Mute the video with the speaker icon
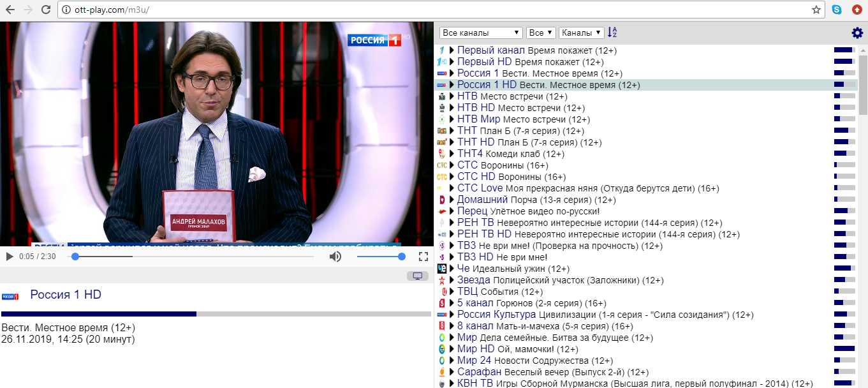The height and width of the screenshot is (388, 868). tap(335, 257)
